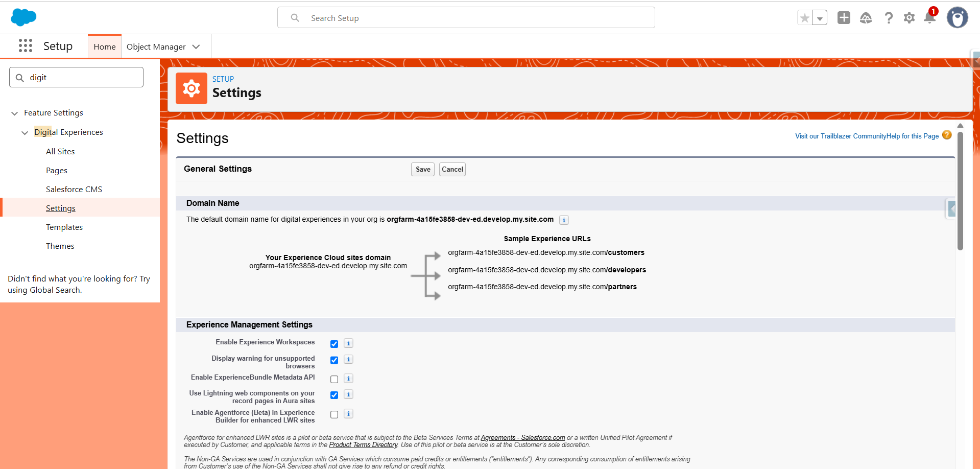Open the Product Terms Directory link
The height and width of the screenshot is (469, 980).
click(x=363, y=444)
